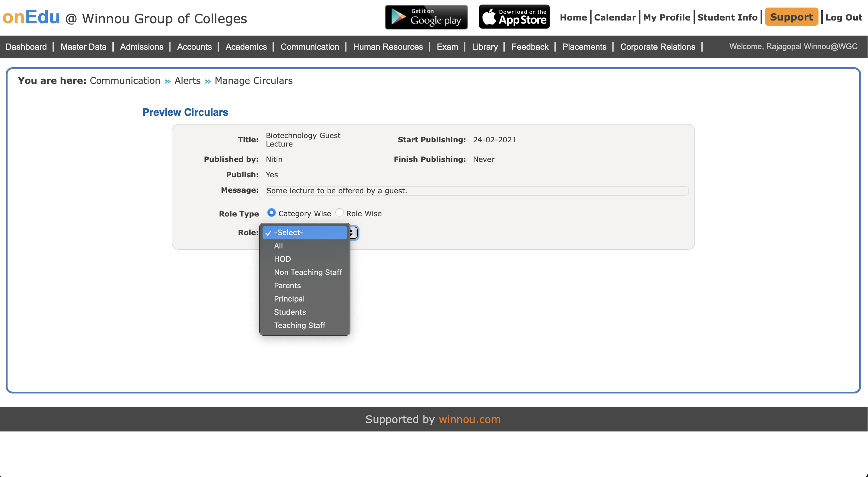Open the Communication menu
This screenshot has height=477, width=868.
(x=310, y=47)
